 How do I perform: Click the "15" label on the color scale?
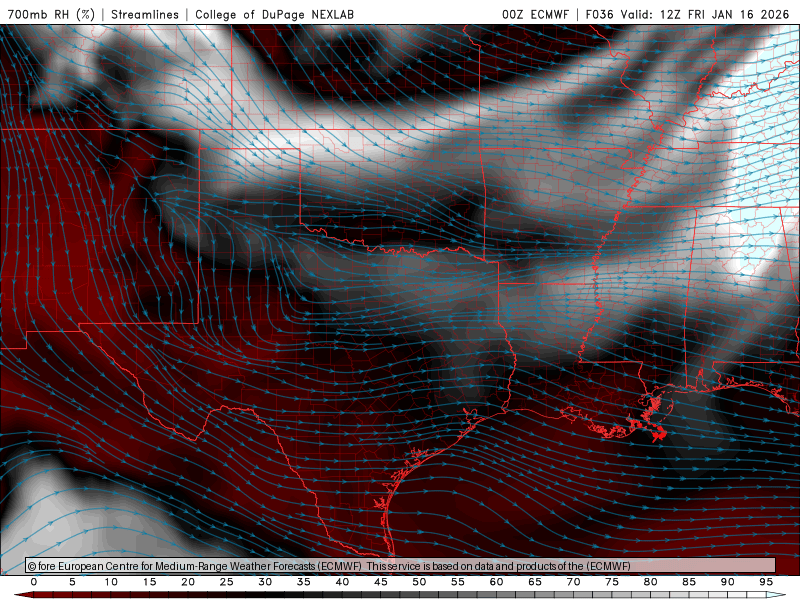pos(149,582)
